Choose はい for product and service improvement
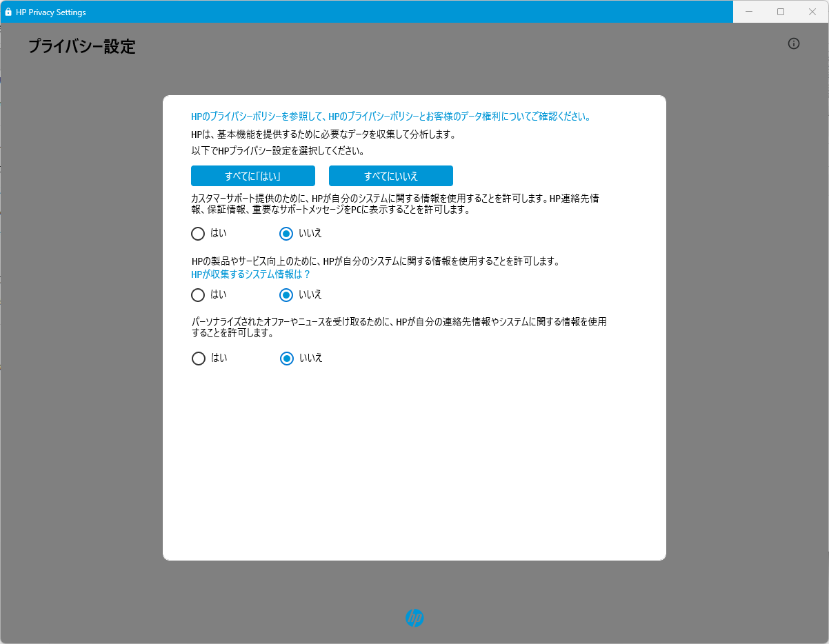The image size is (829, 644). coord(198,295)
